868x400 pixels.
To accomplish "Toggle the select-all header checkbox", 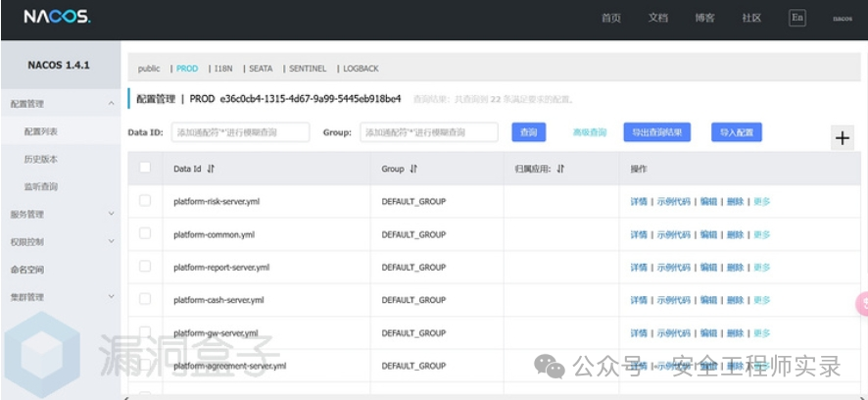I will (145, 168).
